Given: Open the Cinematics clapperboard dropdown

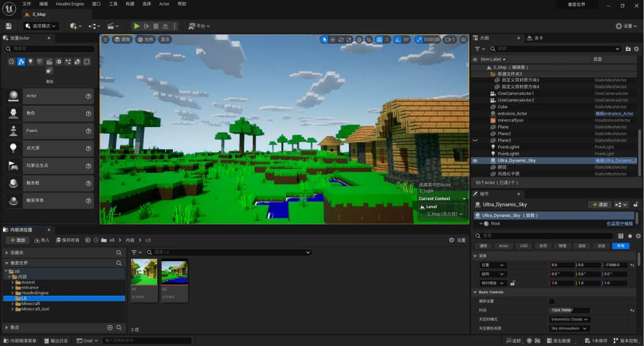Looking at the screenshot, I should [113, 26].
